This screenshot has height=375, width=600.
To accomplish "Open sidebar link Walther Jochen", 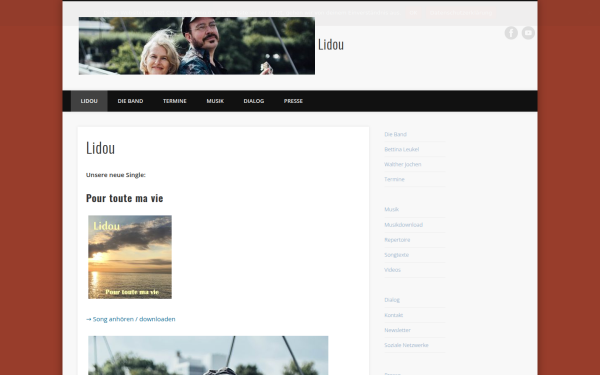I will [403, 164].
